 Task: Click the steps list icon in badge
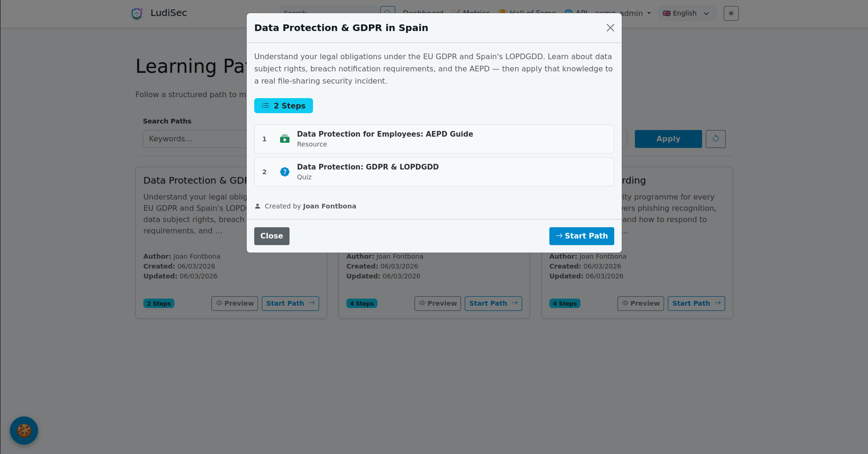(266, 106)
